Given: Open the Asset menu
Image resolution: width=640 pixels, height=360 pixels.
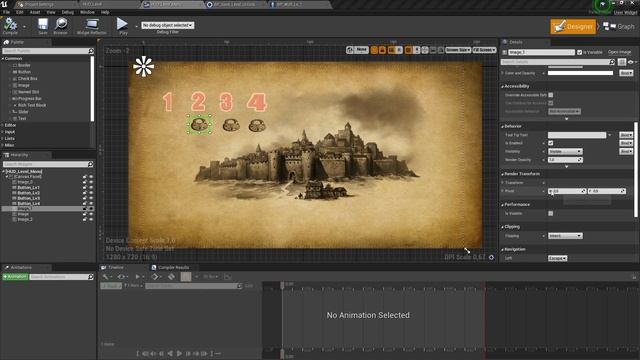Looking at the screenshot, I should 35,12.
